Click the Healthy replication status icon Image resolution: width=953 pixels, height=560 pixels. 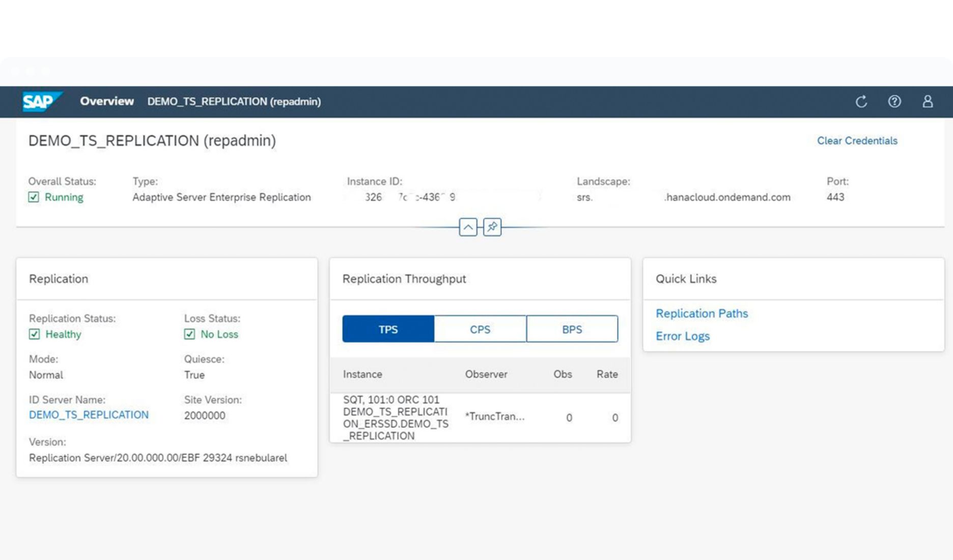click(34, 334)
